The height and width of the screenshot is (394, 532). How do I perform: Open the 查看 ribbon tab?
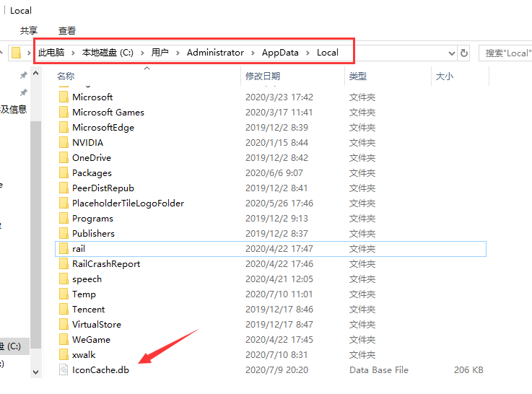(67, 30)
